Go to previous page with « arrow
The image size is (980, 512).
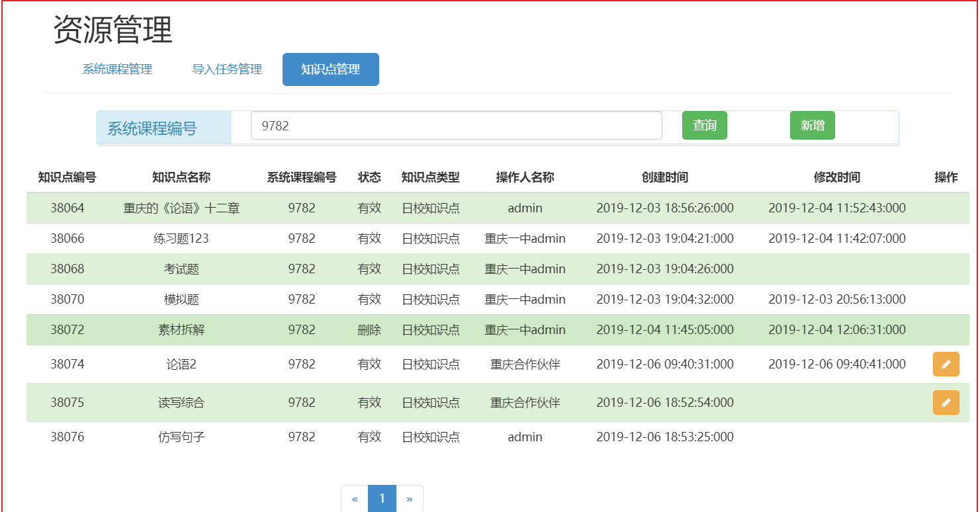(355, 499)
